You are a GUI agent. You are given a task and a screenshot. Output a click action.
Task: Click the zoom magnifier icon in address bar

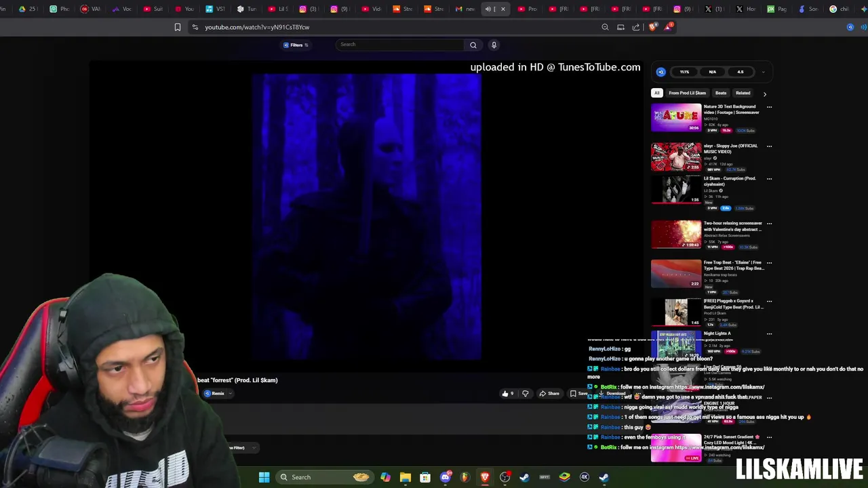[x=605, y=27]
